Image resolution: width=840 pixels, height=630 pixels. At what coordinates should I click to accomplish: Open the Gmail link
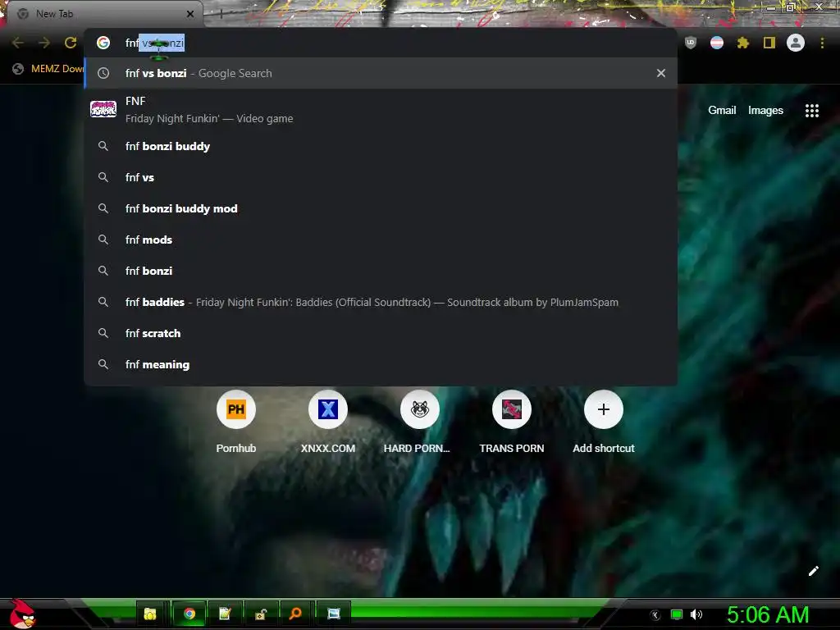coord(722,111)
